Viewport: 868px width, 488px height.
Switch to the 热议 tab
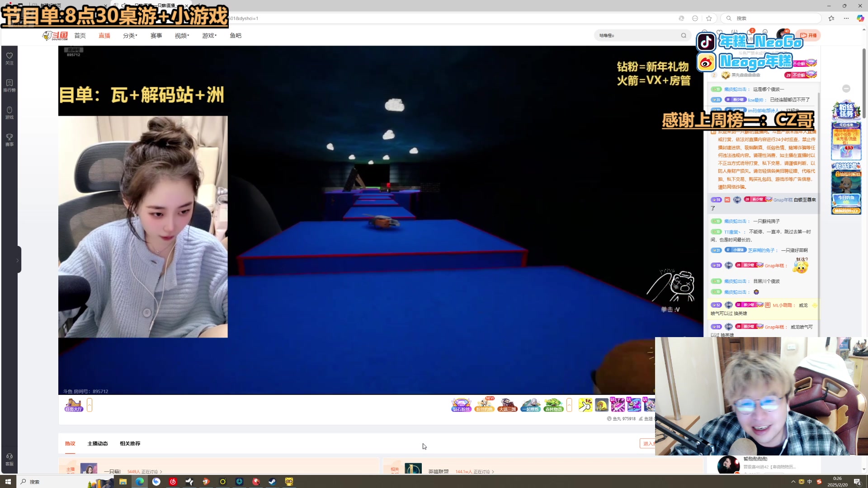click(x=70, y=443)
